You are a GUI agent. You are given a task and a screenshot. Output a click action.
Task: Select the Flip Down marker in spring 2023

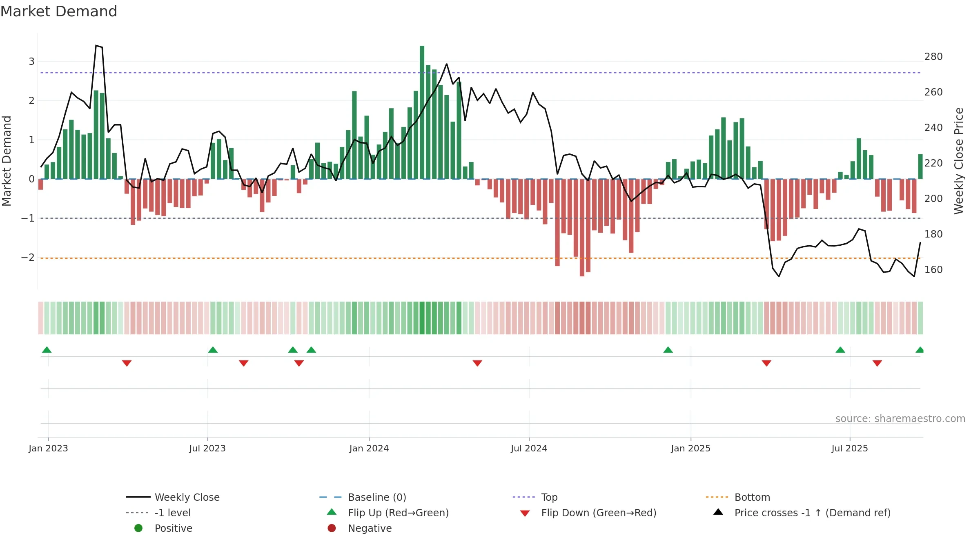(127, 363)
